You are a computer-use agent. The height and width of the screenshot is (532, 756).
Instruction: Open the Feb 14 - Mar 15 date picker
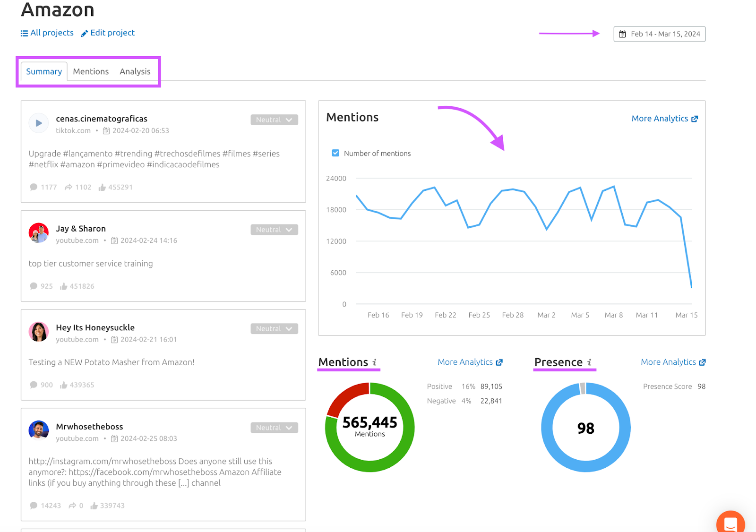click(659, 34)
